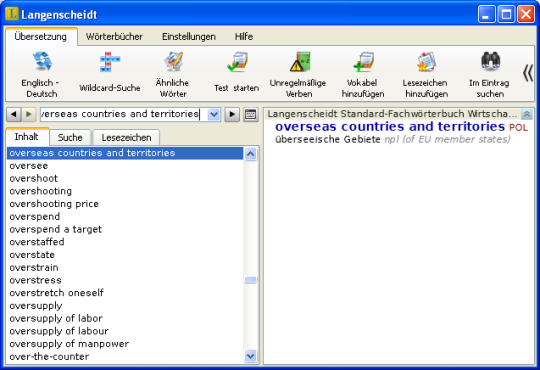Go back with the left arrow button
The image size is (540, 370).
tap(14, 114)
